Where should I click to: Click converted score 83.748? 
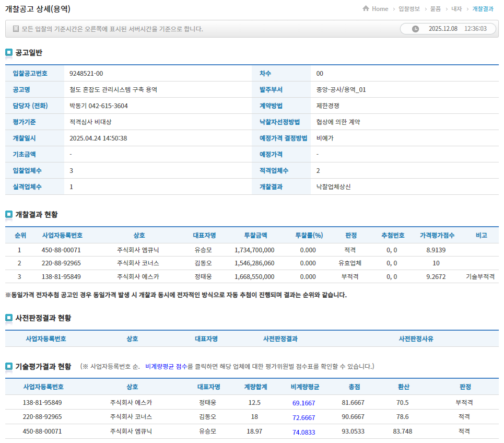point(403,431)
